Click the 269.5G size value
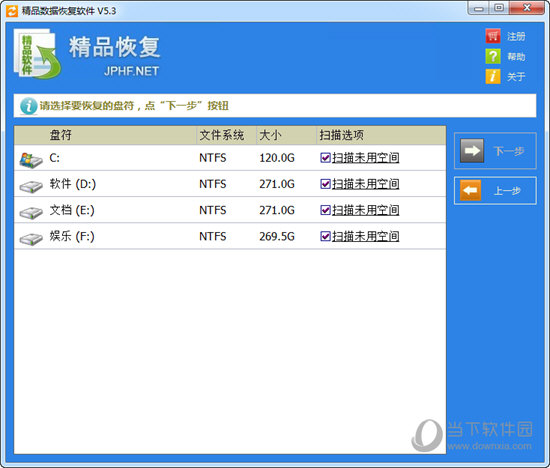550x468 pixels. 277,236
